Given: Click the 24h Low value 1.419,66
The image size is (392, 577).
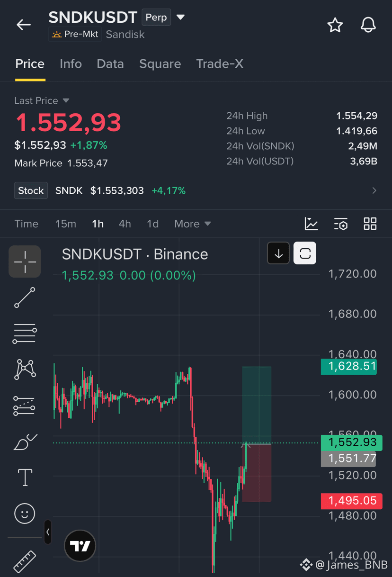Looking at the screenshot, I should point(356,131).
